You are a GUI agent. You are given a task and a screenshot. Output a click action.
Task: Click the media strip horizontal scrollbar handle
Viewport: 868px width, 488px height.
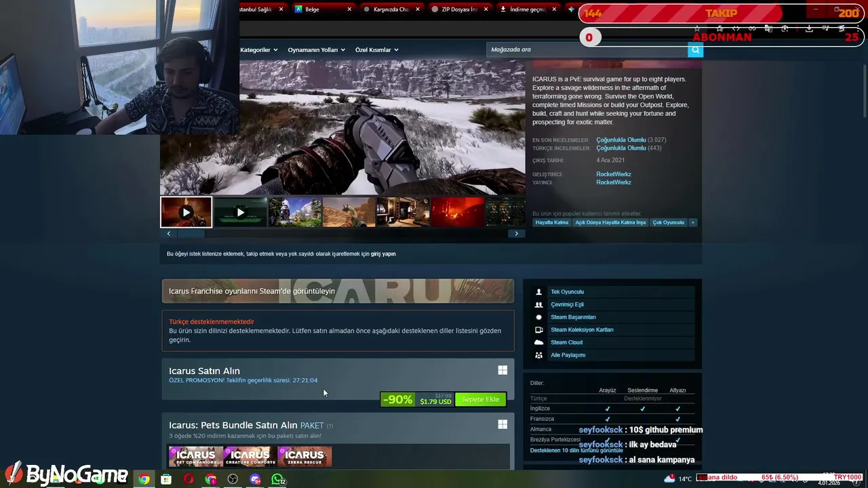191,233
